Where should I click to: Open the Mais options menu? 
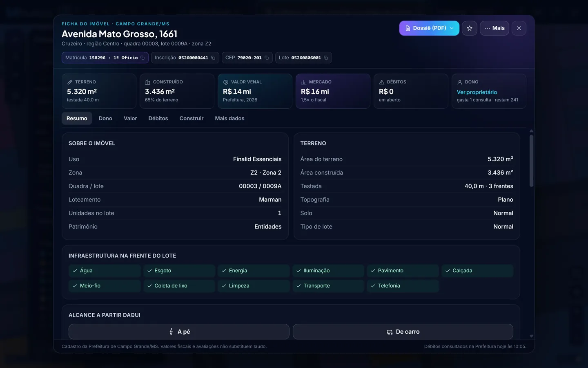click(494, 28)
